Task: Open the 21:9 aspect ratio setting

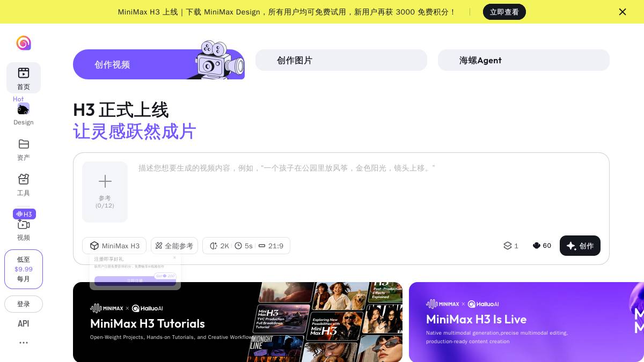Action: (271, 246)
